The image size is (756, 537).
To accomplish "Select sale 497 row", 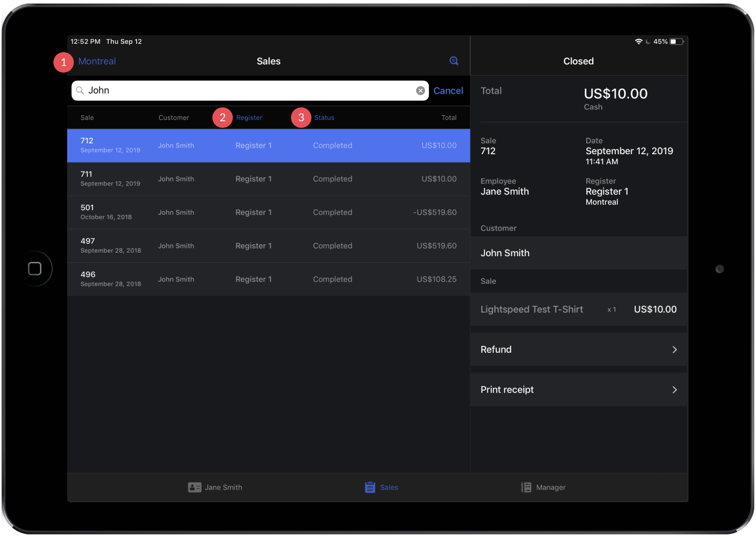I will pyautogui.click(x=269, y=246).
